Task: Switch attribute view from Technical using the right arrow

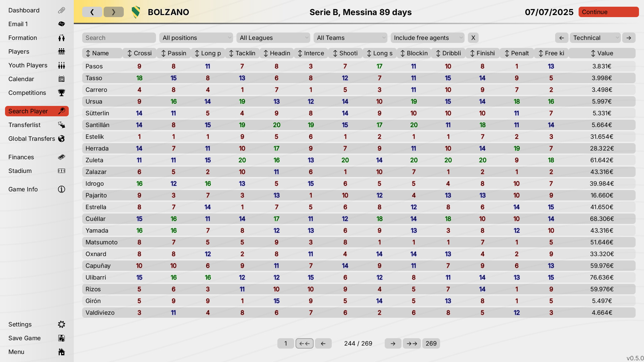Action: 629,38
